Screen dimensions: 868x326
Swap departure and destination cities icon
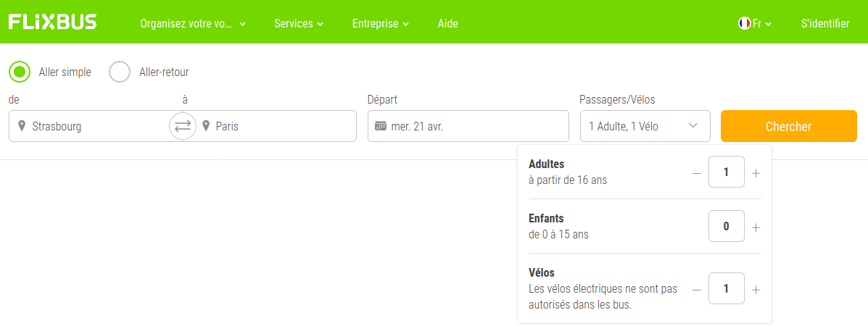click(x=183, y=126)
